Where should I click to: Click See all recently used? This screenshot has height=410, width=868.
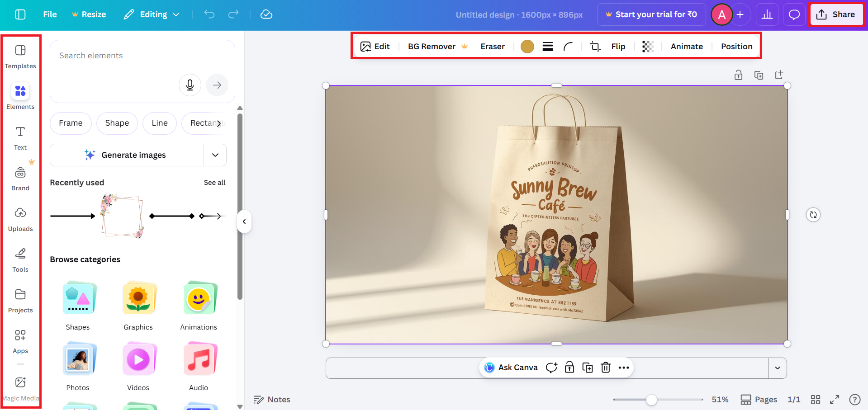click(214, 183)
